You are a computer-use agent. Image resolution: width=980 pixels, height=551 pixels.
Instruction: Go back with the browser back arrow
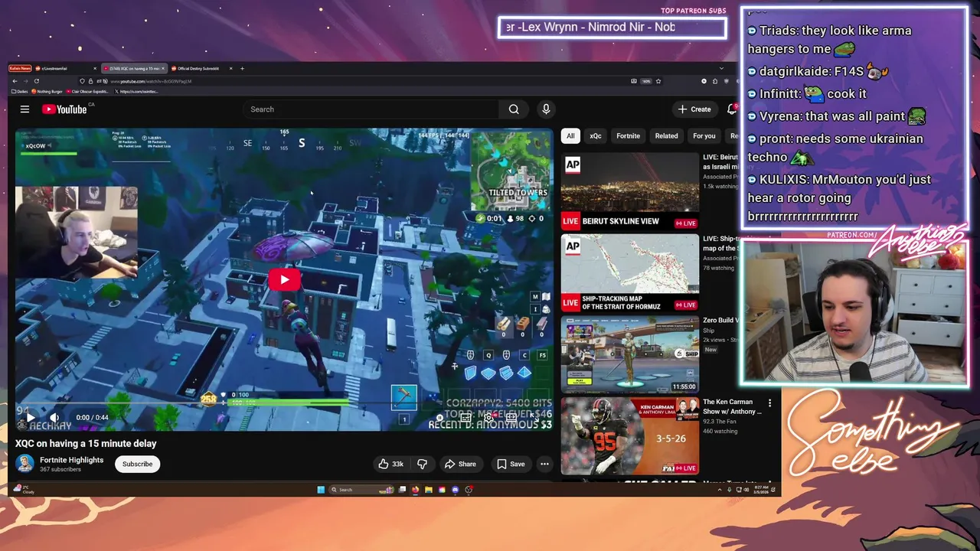pos(15,81)
